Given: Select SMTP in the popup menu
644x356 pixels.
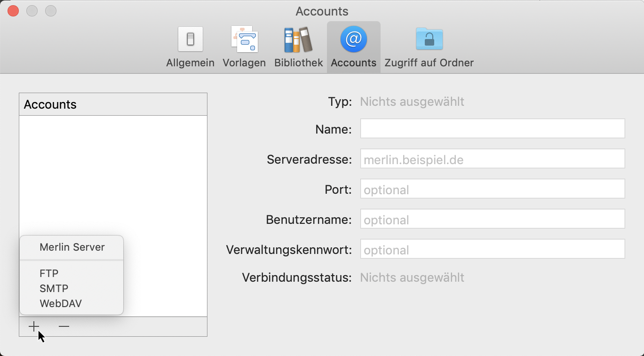Looking at the screenshot, I should 54,288.
